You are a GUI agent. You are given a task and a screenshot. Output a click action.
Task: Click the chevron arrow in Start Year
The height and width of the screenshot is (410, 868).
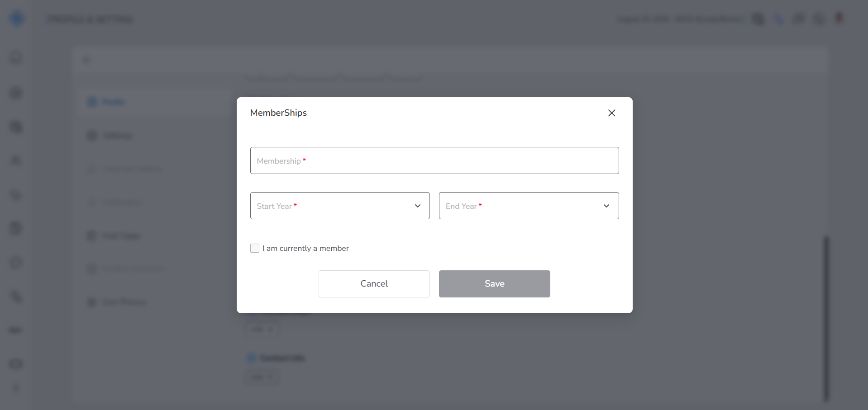pyautogui.click(x=417, y=206)
